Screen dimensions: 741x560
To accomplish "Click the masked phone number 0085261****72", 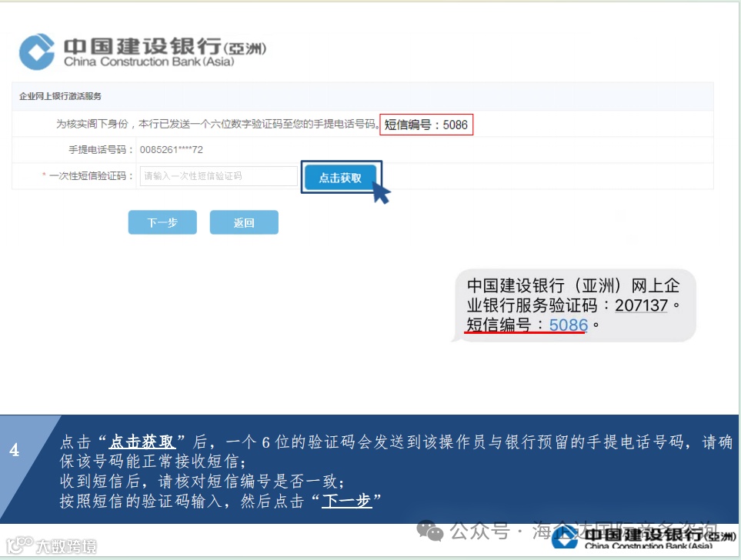I will (x=171, y=150).
